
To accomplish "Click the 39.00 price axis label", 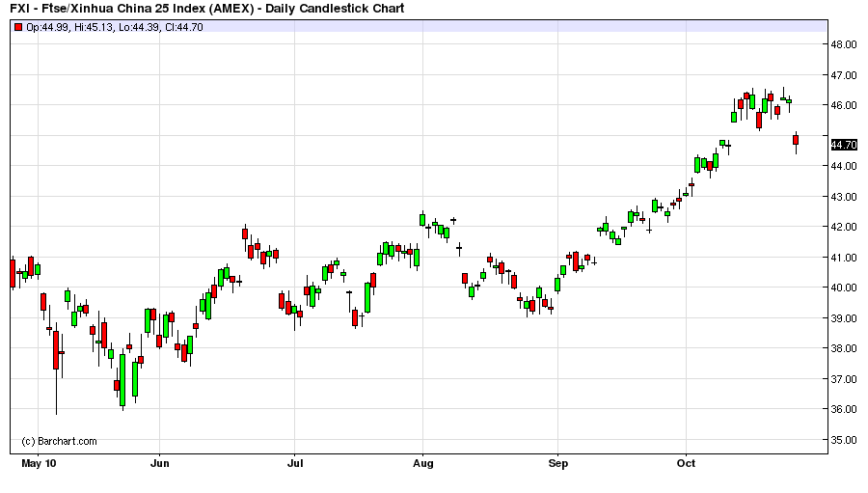I will coord(844,318).
